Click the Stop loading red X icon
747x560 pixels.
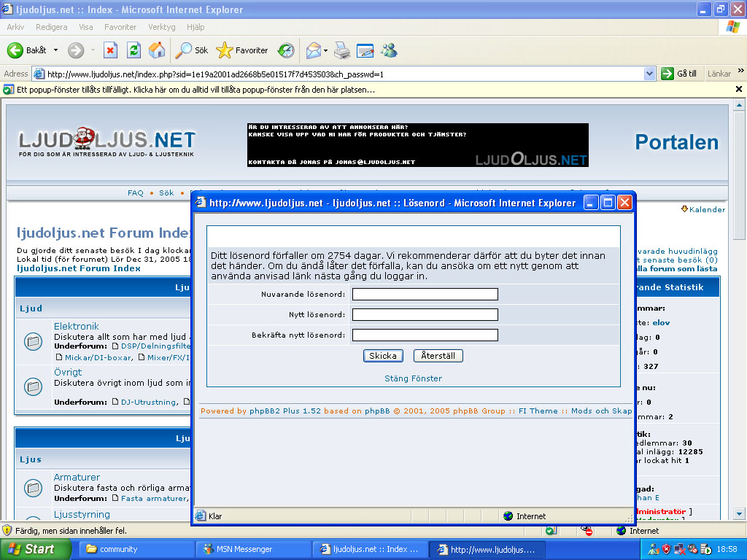pos(110,50)
